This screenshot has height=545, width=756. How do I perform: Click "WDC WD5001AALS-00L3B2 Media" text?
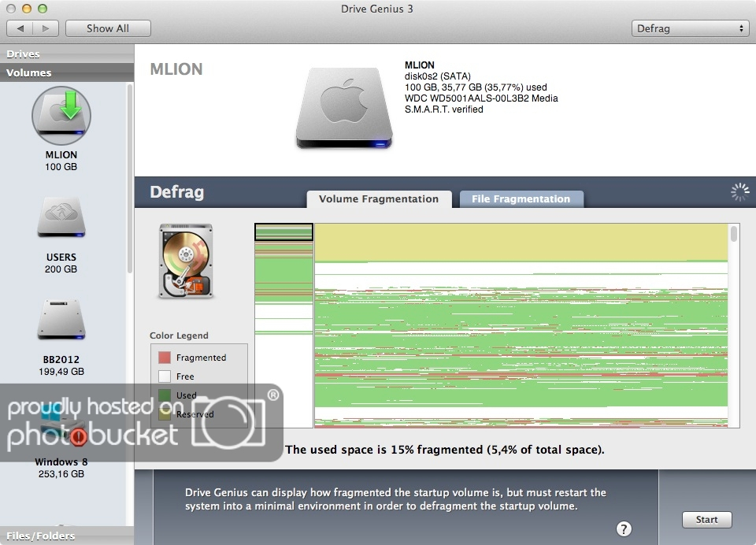click(481, 98)
